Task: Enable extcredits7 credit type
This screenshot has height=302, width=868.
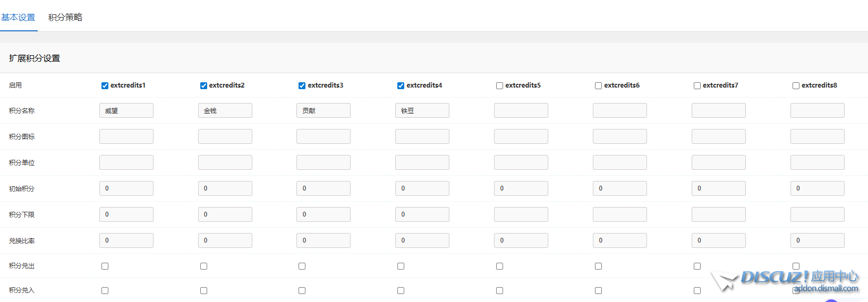Action: (x=697, y=85)
